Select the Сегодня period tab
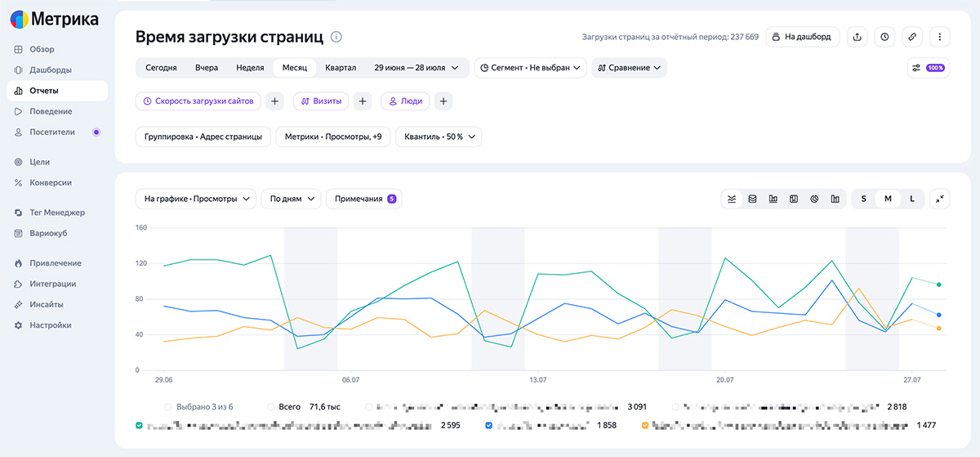Viewport: 980px width, 457px height. coord(161,68)
